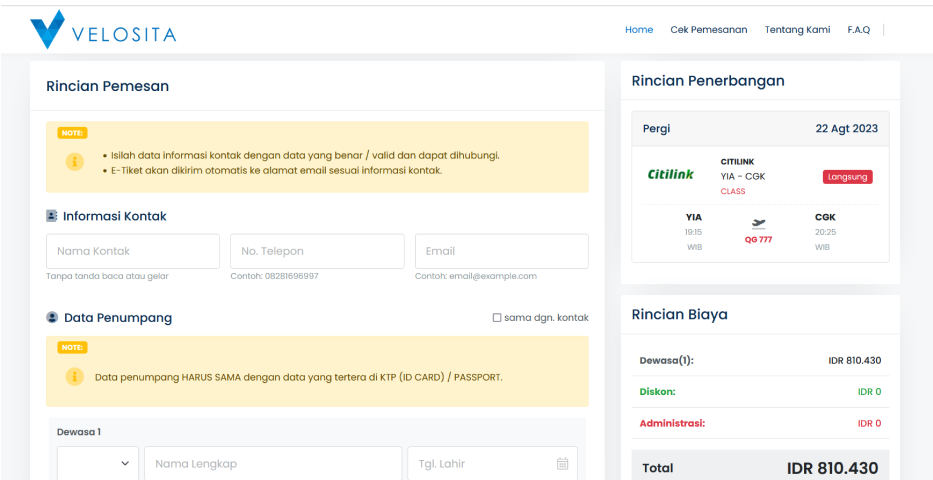Click the Informasi Kontak contact card icon
The height and width of the screenshot is (480, 933).
pyautogui.click(x=52, y=216)
